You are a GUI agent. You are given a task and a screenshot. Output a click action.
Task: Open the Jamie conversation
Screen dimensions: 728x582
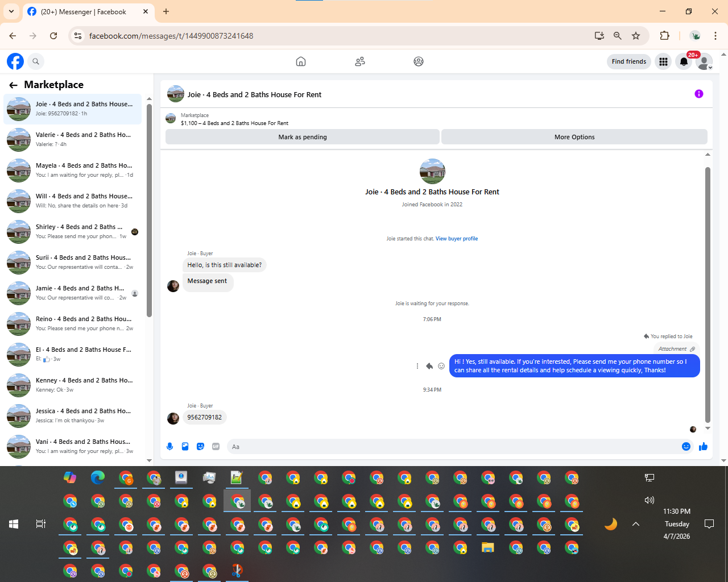pos(73,293)
